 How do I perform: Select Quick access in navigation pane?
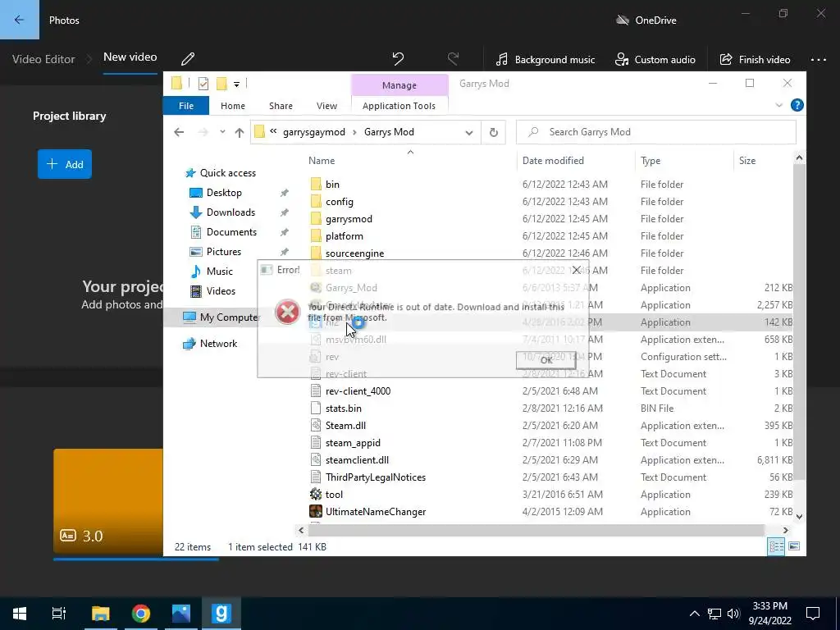coord(220,173)
